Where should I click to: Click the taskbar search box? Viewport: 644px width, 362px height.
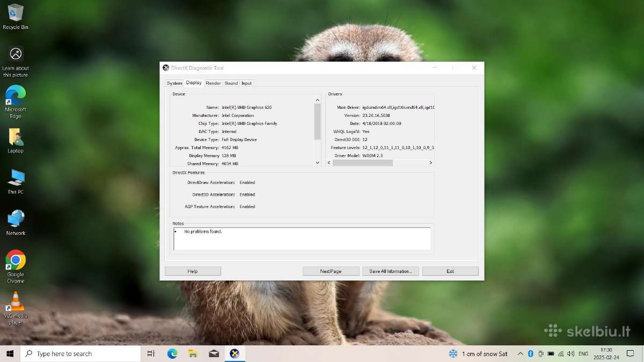click(80, 353)
